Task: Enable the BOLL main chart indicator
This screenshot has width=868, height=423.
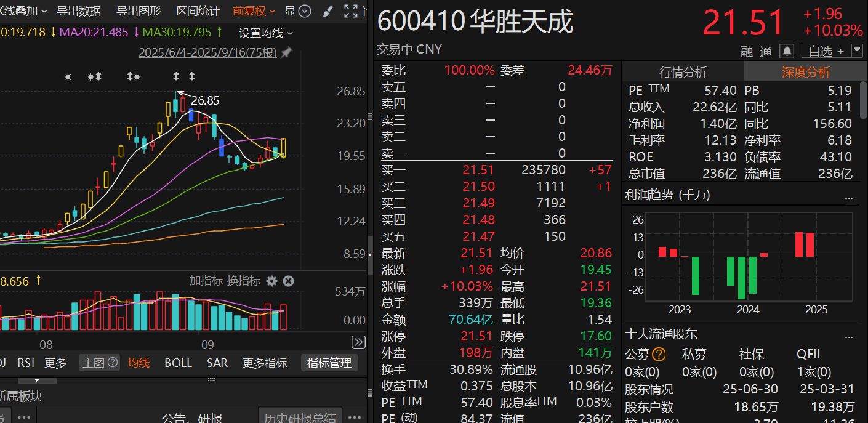Action: coord(178,363)
